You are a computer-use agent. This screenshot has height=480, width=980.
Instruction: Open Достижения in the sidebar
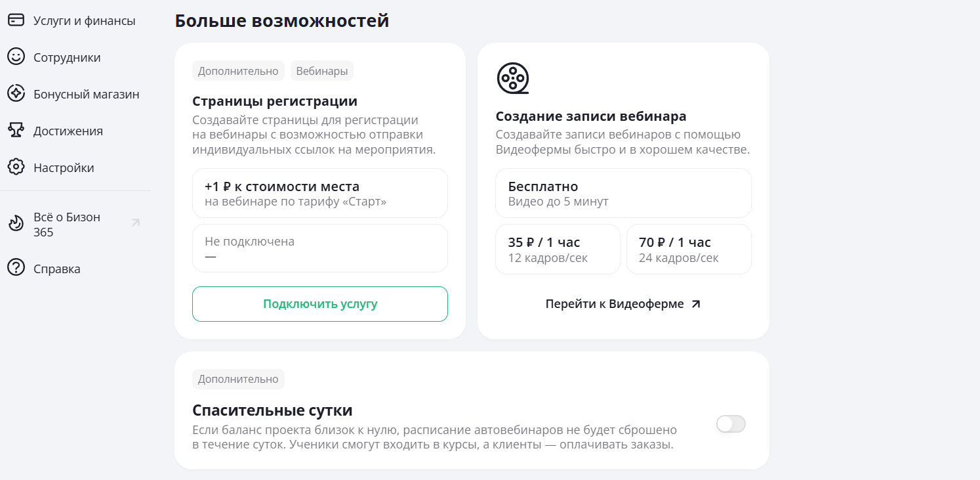click(x=68, y=131)
